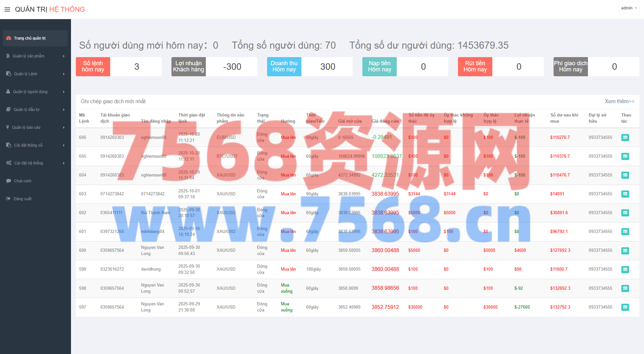Click the dashboard icon beside Trang chủ quản trị
The width and height of the screenshot is (644, 354).
coord(9,38)
